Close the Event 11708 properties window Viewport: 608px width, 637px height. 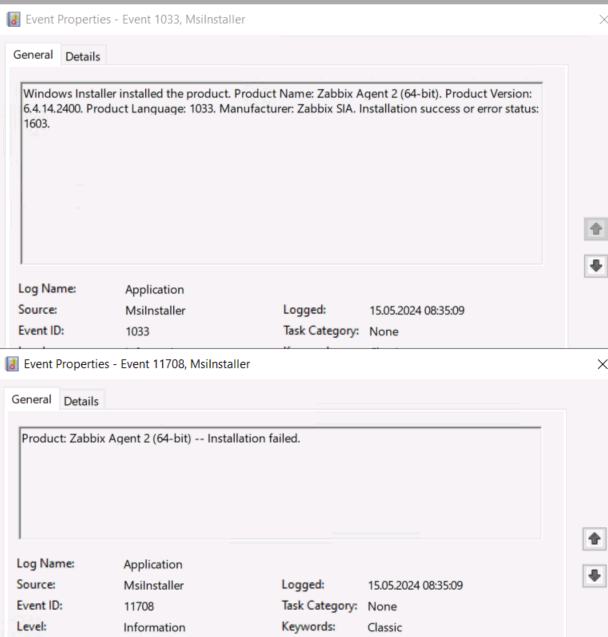tap(602, 364)
